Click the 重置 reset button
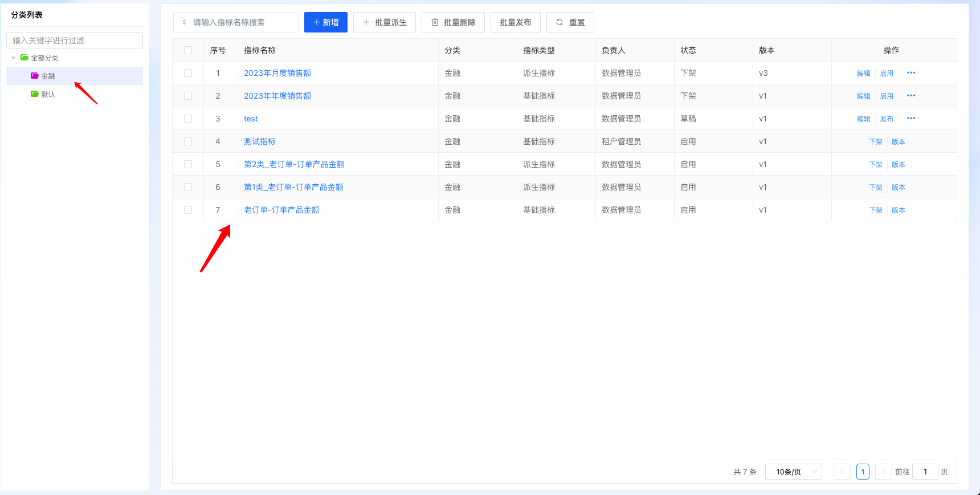Viewport: 980px width, 495px height. tap(570, 22)
